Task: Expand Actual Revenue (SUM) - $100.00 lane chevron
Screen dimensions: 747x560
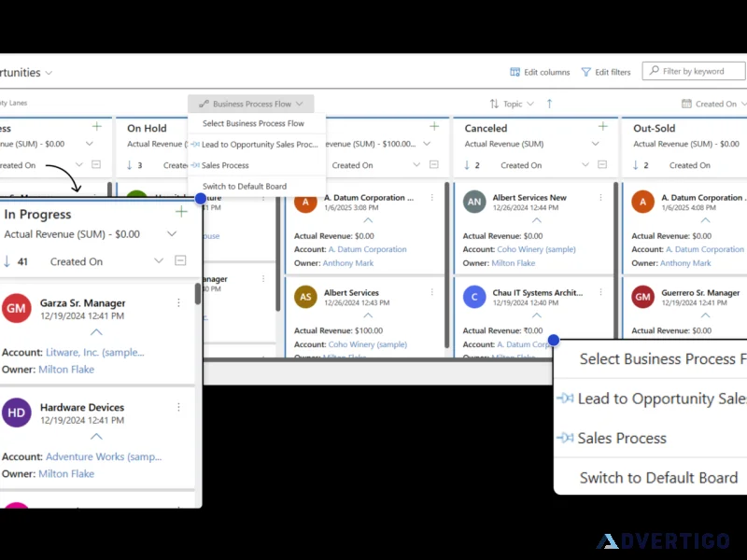Action: coord(427,144)
